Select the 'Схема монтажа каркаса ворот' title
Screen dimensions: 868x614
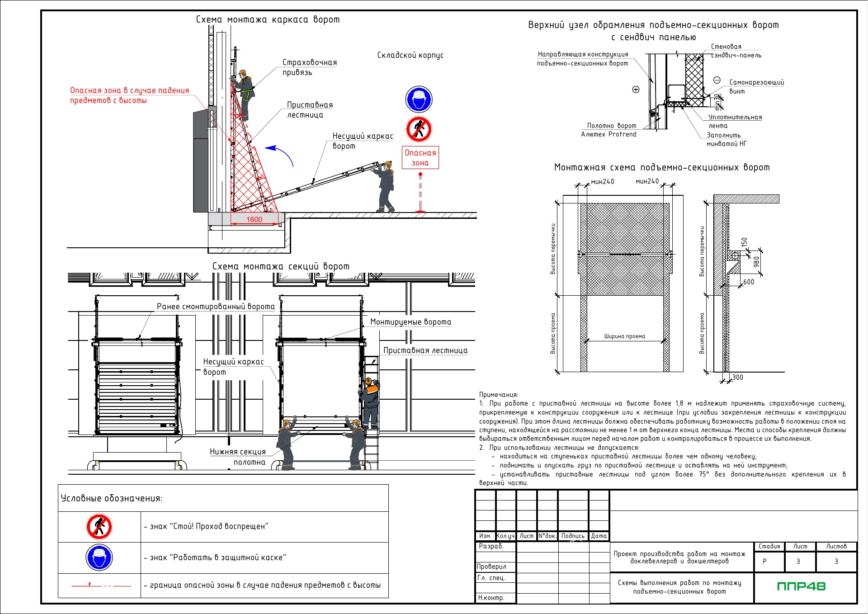[x=268, y=19]
